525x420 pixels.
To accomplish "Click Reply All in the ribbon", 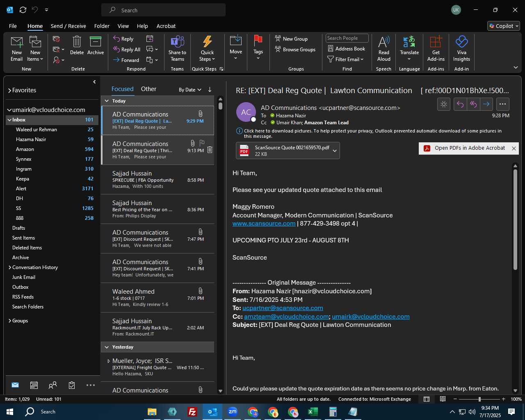I will pos(127,49).
